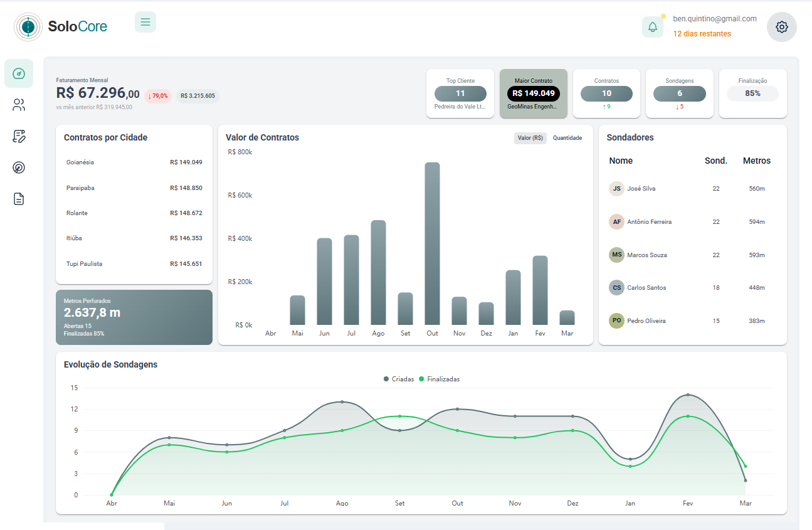Click the 85% Finalização progress pill
The width and height of the screenshot is (812, 530).
tap(752, 93)
